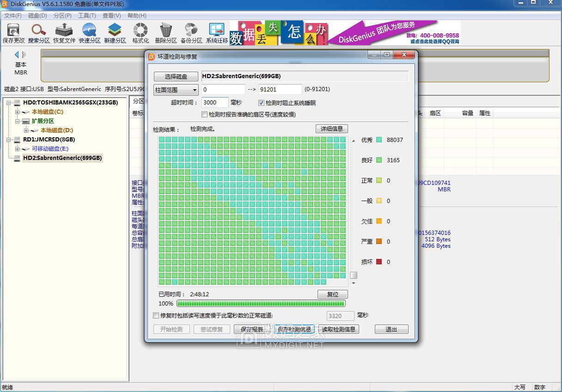Click the RD1 JMCRSD disk icon
562x392 pixels.
pyautogui.click(x=17, y=140)
